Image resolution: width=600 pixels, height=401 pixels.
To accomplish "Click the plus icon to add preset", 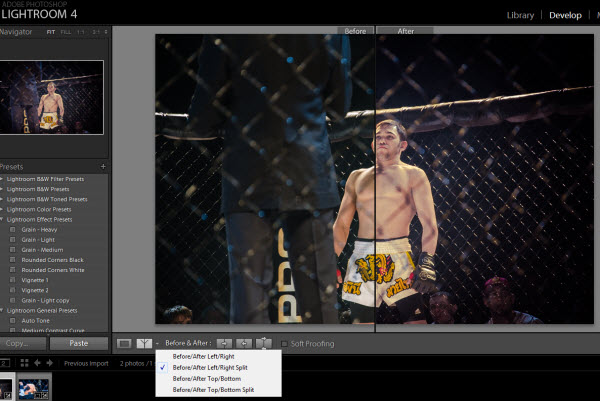I will tap(103, 166).
